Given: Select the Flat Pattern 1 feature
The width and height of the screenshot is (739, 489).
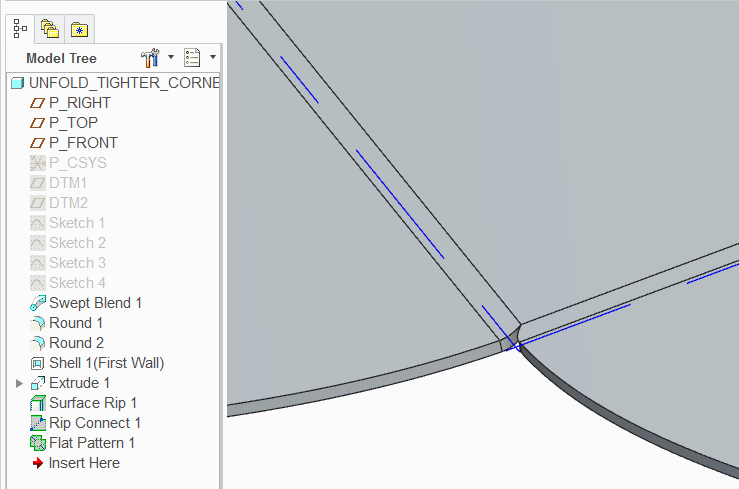Looking at the screenshot, I should (92, 443).
